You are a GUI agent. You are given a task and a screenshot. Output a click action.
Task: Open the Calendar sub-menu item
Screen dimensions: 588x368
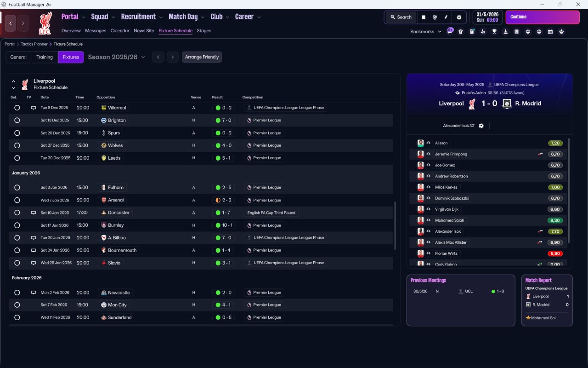[120, 31]
